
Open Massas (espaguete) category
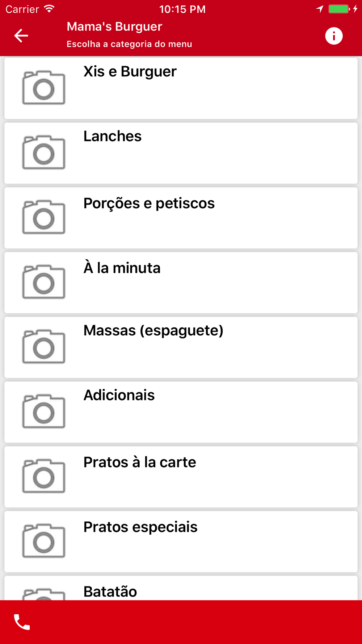coord(153,331)
